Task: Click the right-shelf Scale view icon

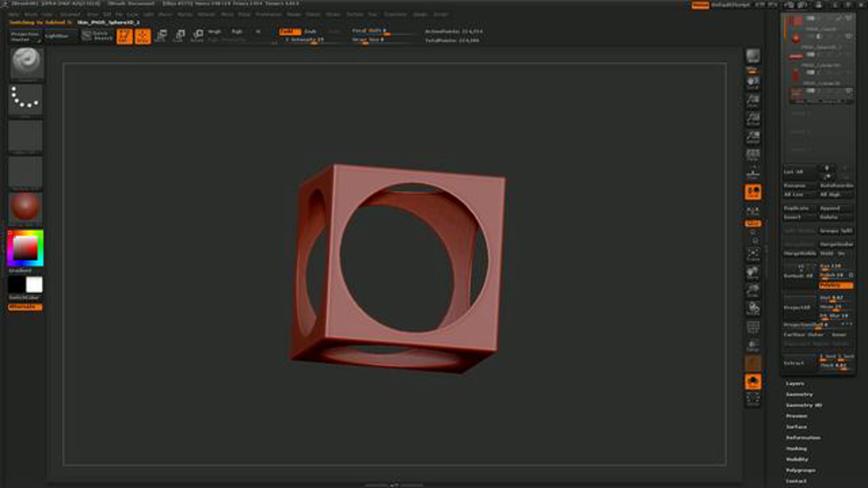Action: [x=753, y=291]
